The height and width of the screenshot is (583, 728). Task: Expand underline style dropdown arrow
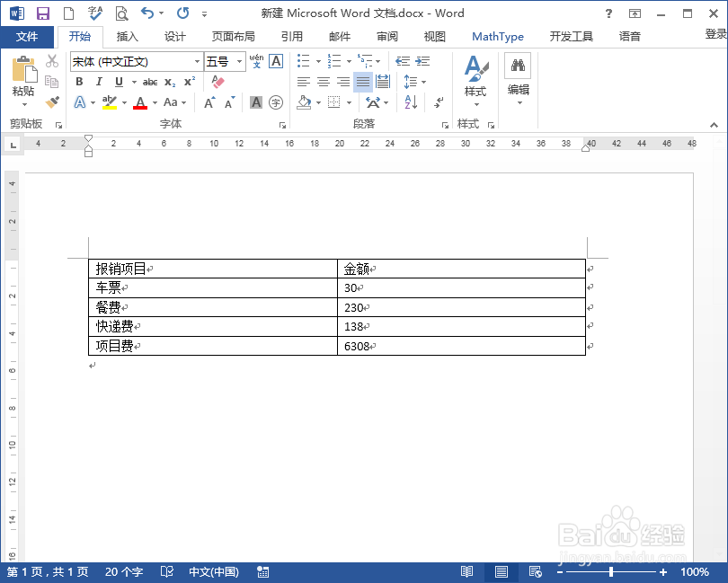(134, 82)
